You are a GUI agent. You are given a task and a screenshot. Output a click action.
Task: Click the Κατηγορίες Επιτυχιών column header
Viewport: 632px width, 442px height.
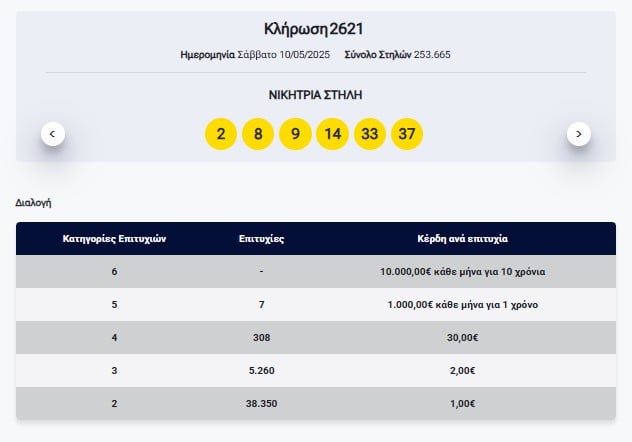click(x=114, y=239)
